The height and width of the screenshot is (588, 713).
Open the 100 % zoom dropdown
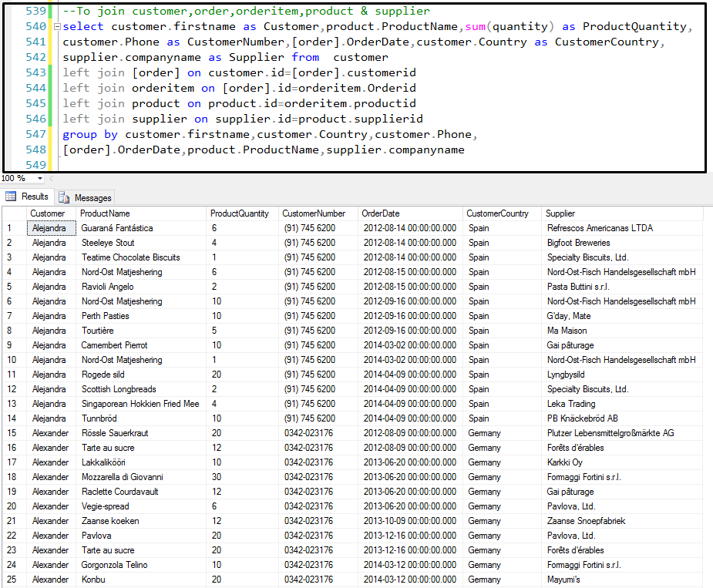tap(40, 178)
